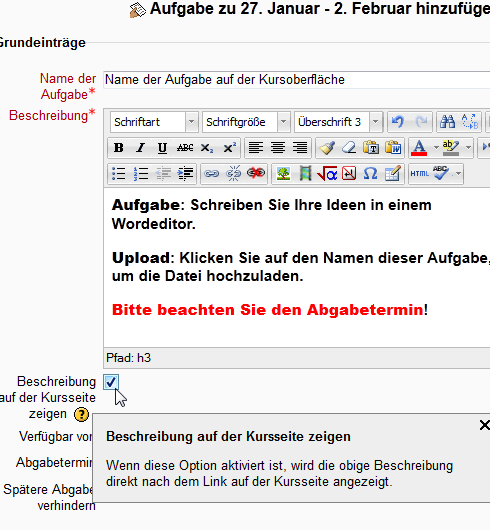Click the prevent automatic linking icon
The height and width of the screenshot is (530, 490).
coord(256,174)
